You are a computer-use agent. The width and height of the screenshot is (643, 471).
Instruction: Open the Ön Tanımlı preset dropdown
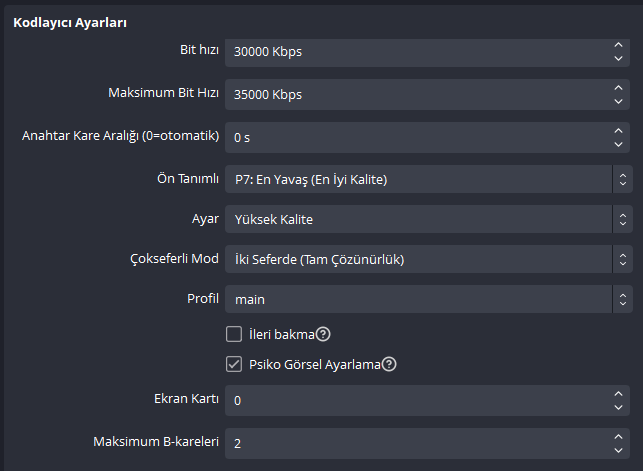pyautogui.click(x=428, y=180)
